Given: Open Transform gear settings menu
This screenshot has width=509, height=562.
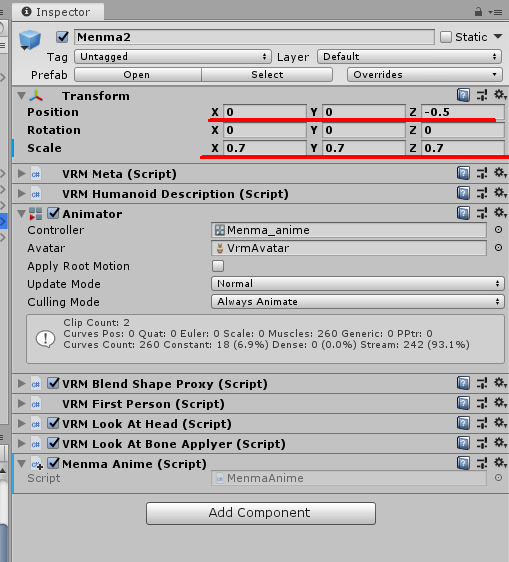Looking at the screenshot, I should tap(500, 95).
